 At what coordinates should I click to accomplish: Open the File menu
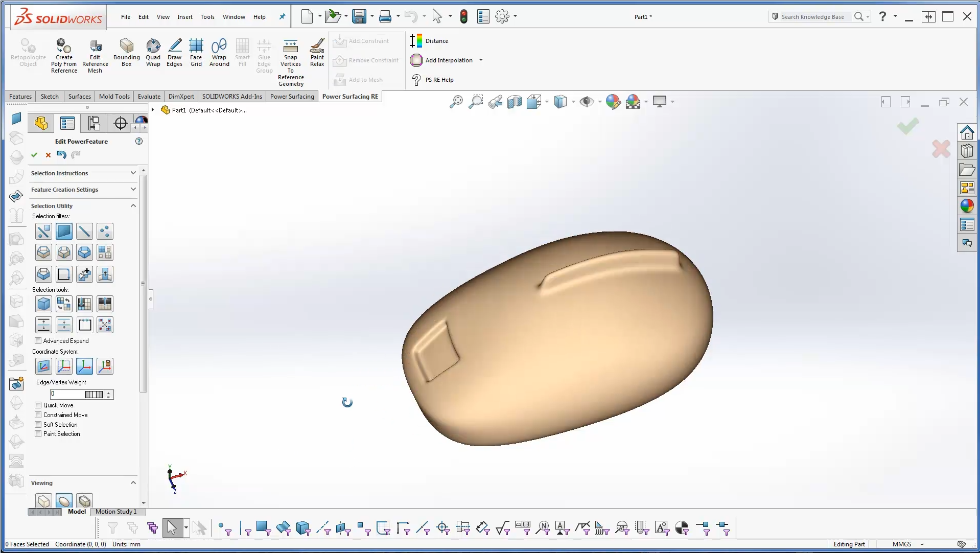pos(126,17)
